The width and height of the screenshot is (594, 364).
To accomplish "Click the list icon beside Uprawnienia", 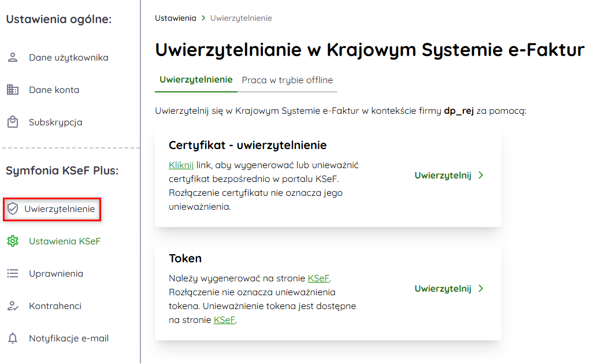I will (13, 274).
